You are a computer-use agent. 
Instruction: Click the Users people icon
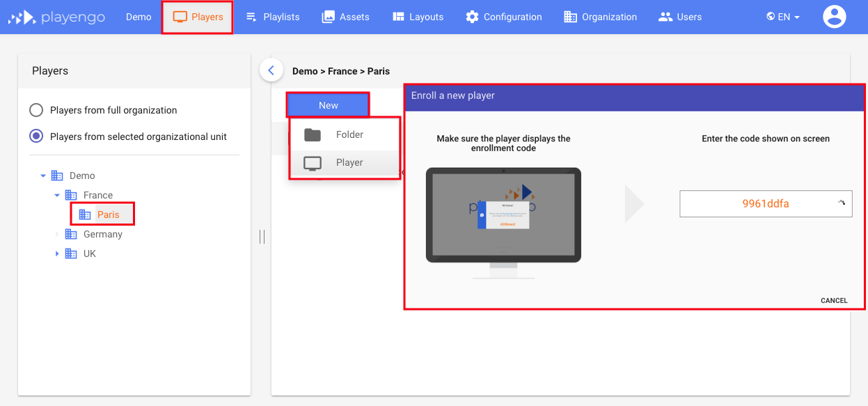(665, 17)
